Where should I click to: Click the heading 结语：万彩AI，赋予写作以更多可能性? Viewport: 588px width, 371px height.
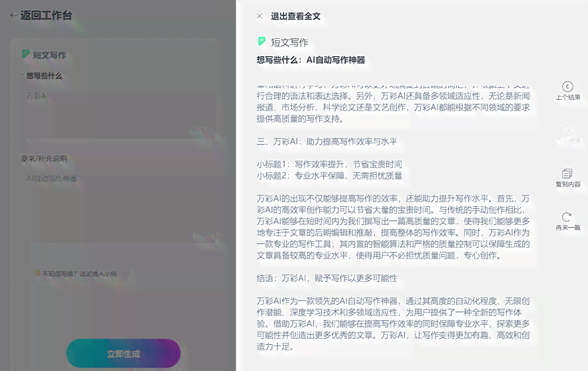[x=326, y=279]
